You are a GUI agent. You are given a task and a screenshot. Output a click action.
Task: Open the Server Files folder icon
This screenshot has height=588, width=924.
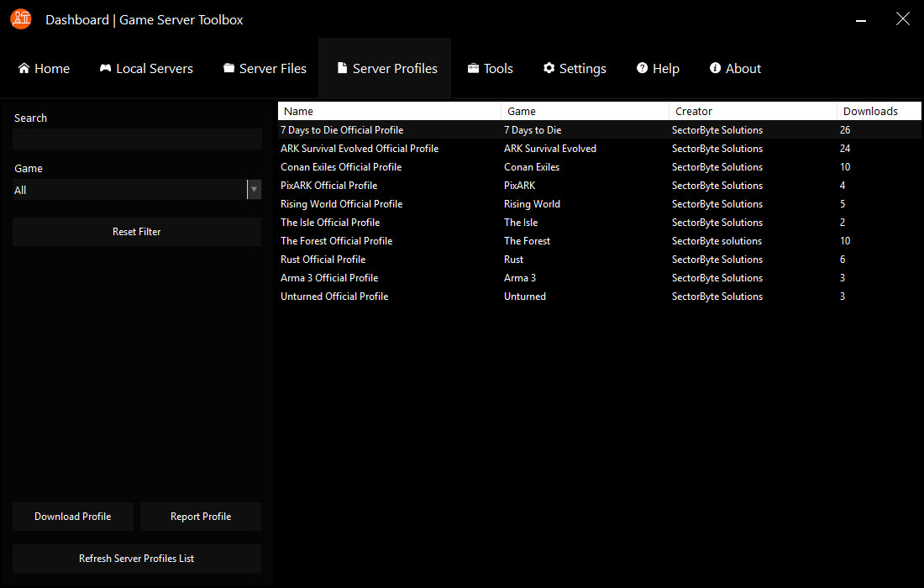[228, 68]
